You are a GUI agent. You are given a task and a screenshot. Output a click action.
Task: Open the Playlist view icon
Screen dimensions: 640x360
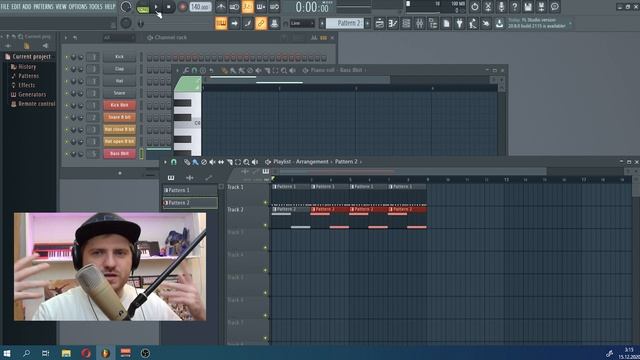[x=380, y=24]
